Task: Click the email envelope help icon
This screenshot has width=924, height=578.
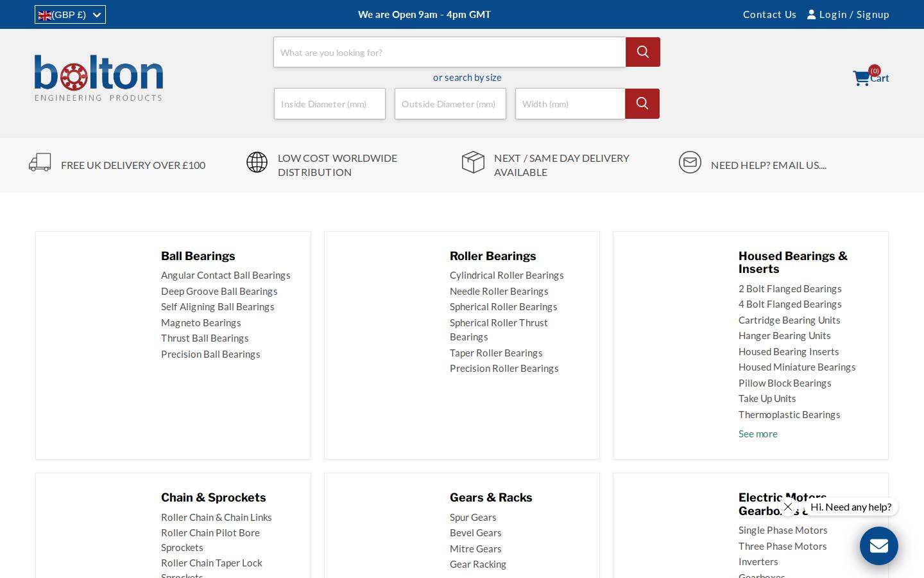Action: point(690,162)
